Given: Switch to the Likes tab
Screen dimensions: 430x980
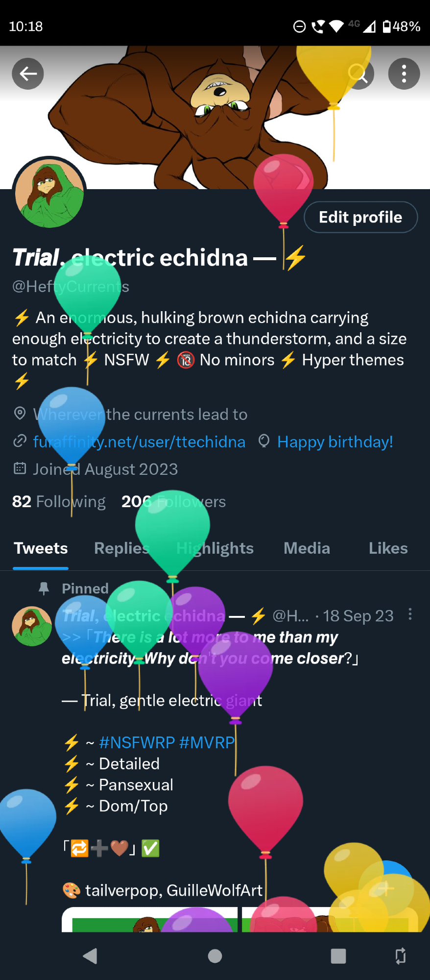Looking at the screenshot, I should pos(388,548).
